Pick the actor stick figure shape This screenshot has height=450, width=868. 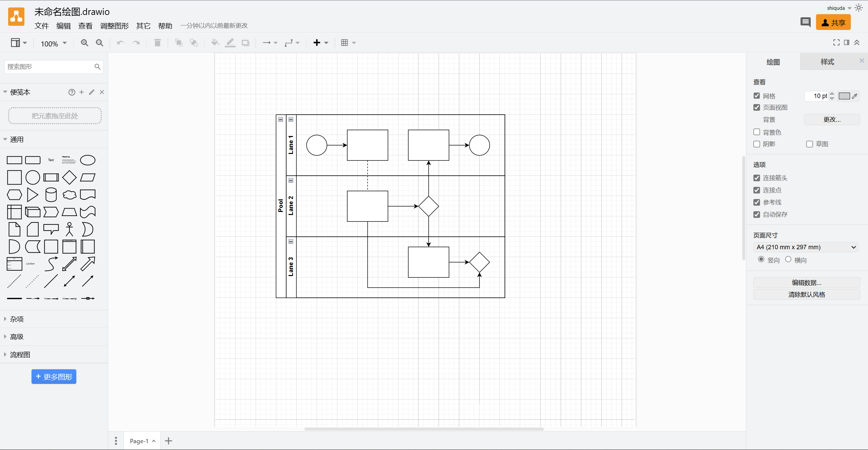pyautogui.click(x=69, y=229)
